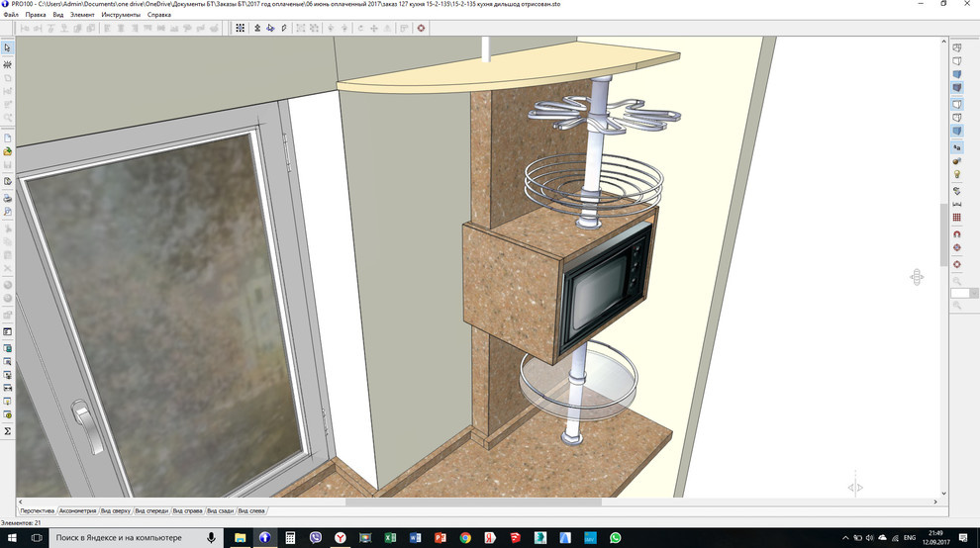Switch to the Вид сверху tab

(115, 511)
